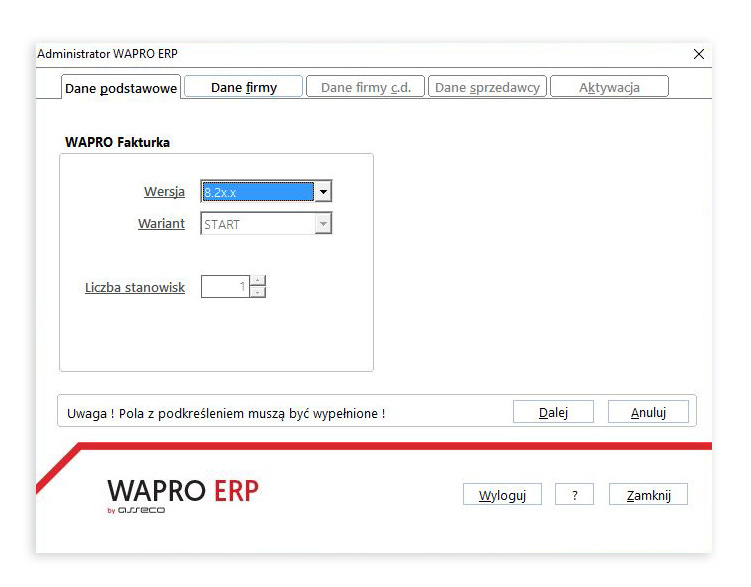Click the Anuluj button
Image resolution: width=751 pixels, height=587 pixels.
click(648, 412)
